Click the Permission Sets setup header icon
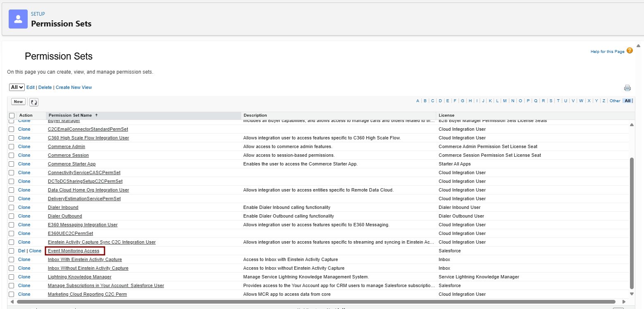Image resolution: width=644 pixels, height=309 pixels. coord(18,19)
